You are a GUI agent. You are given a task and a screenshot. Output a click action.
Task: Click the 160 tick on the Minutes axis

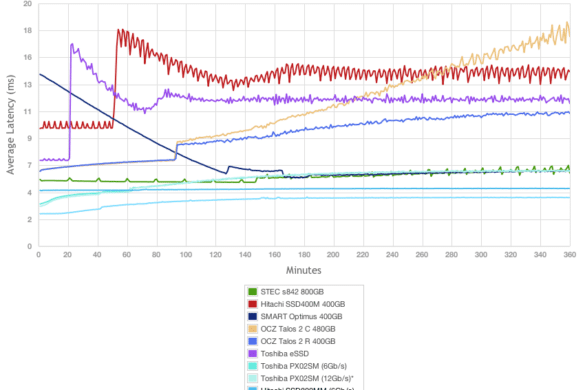click(x=274, y=255)
